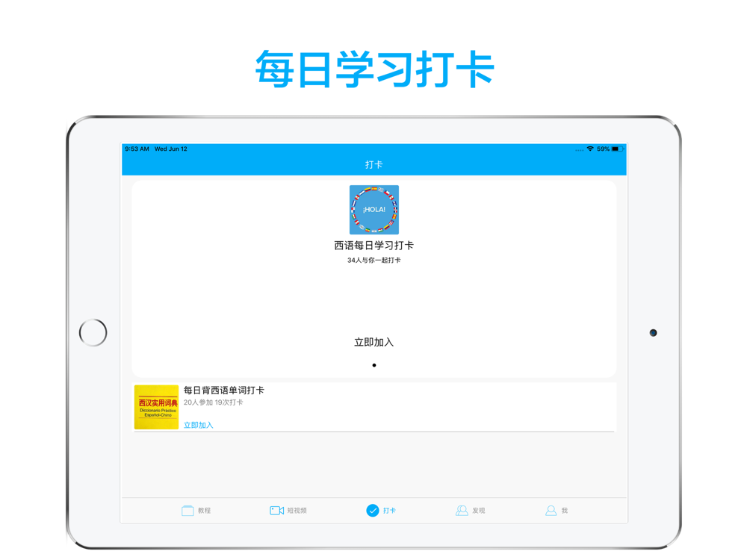This screenshot has height=560, width=747.
Task: Open the 教程 tab folder icon
Action: click(187, 511)
